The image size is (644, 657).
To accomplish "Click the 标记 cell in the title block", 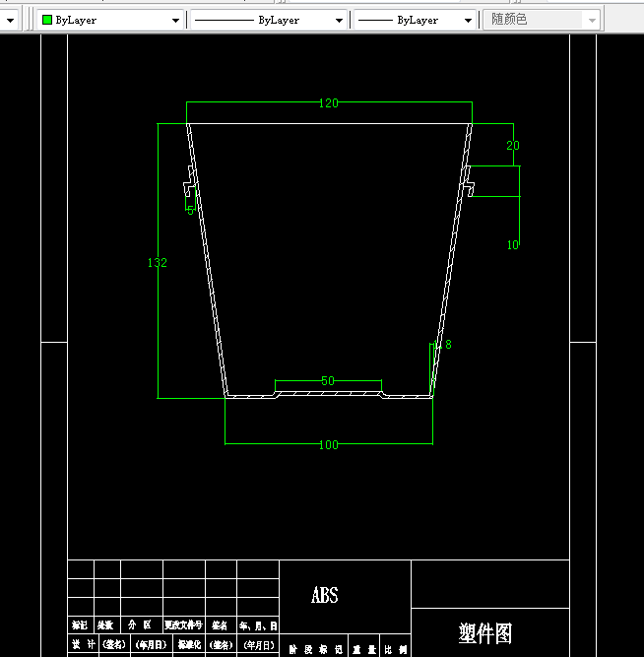I will click(x=80, y=625).
